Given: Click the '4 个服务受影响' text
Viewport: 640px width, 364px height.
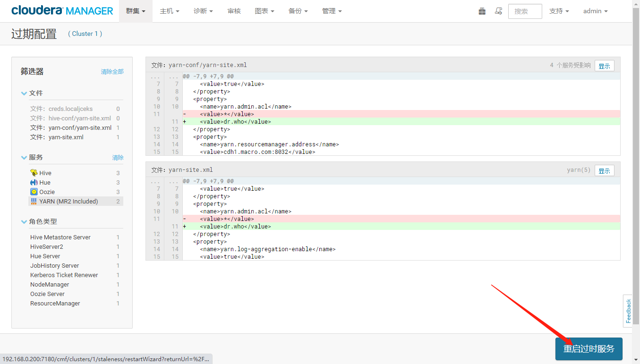Looking at the screenshot, I should [570, 65].
